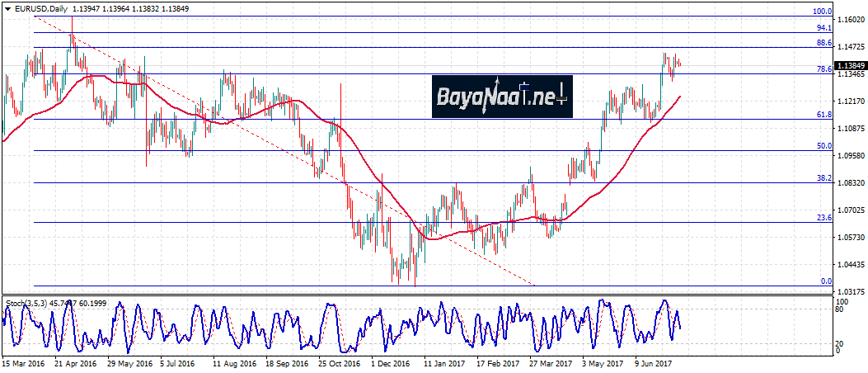Click the 80 level on stochastic scale

[x=840, y=310]
